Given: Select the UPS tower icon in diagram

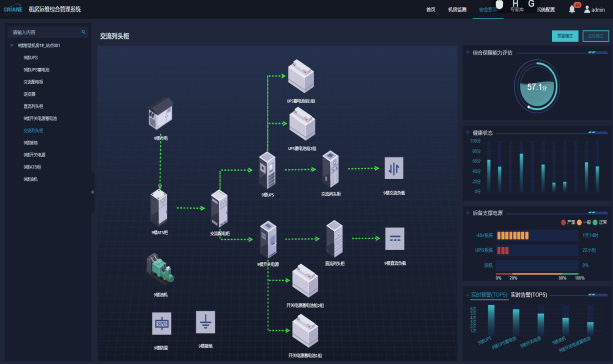Looking at the screenshot, I should point(267,171).
